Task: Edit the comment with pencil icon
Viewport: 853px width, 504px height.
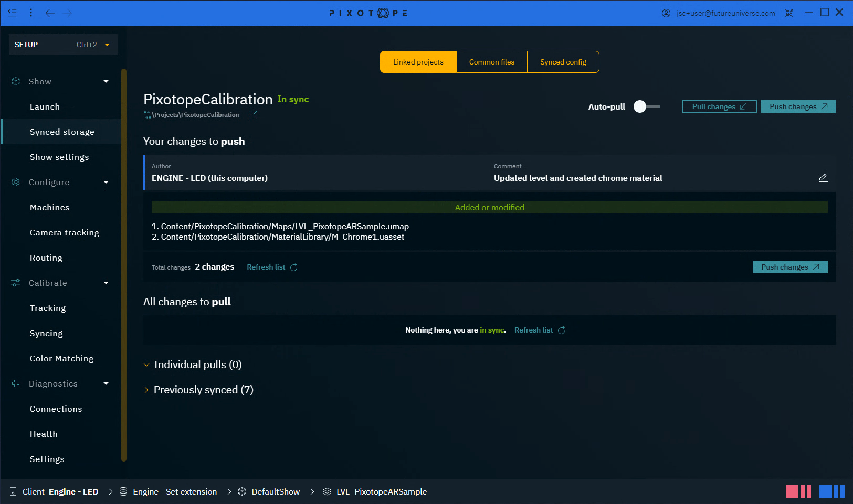Action: click(823, 178)
